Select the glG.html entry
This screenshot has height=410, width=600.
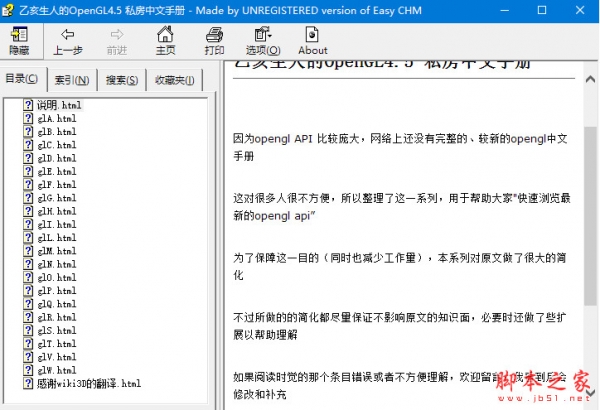[x=57, y=198]
